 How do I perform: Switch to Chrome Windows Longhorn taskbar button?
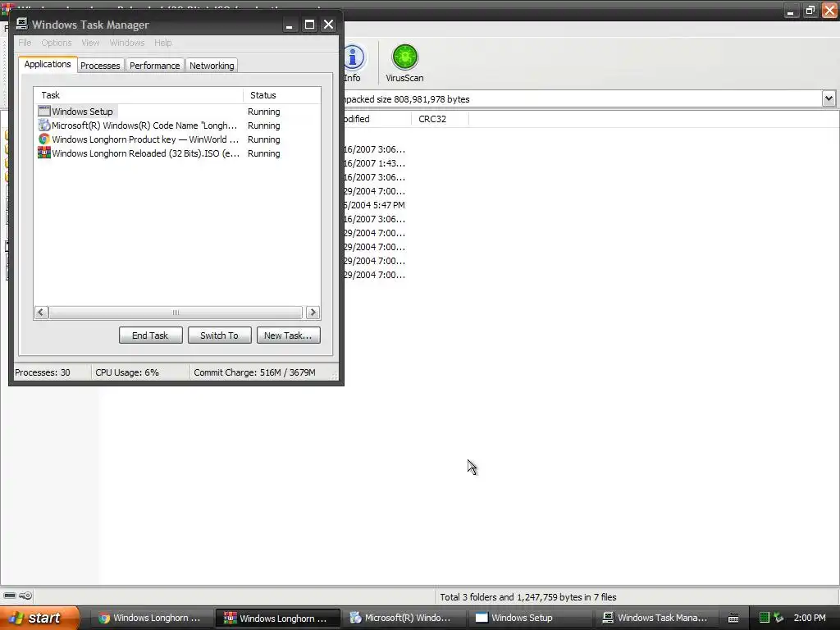(151, 619)
